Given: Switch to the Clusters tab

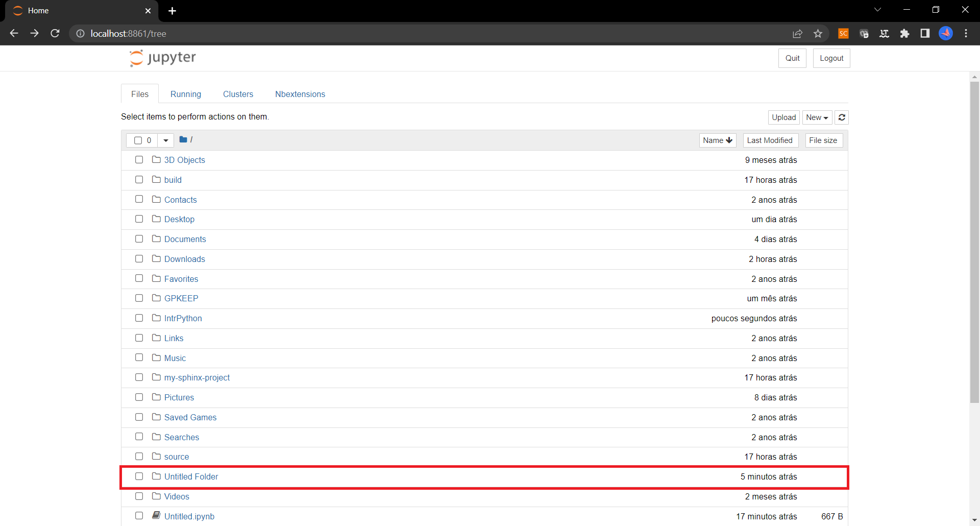Looking at the screenshot, I should point(238,94).
